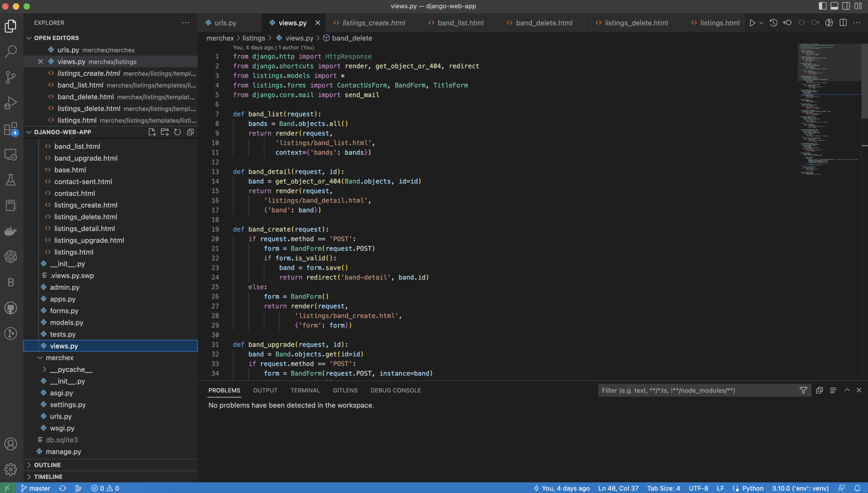Viewport: 868px width, 493px height.
Task: Open Problems filter options funnel
Action: pyautogui.click(x=803, y=390)
